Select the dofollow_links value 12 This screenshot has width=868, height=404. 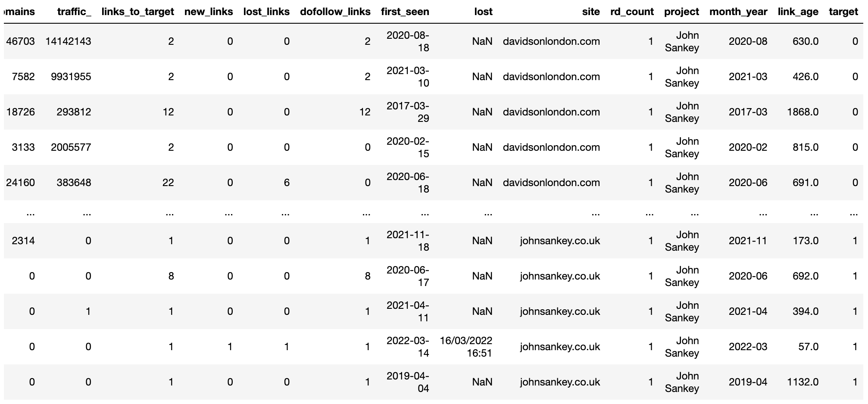365,112
